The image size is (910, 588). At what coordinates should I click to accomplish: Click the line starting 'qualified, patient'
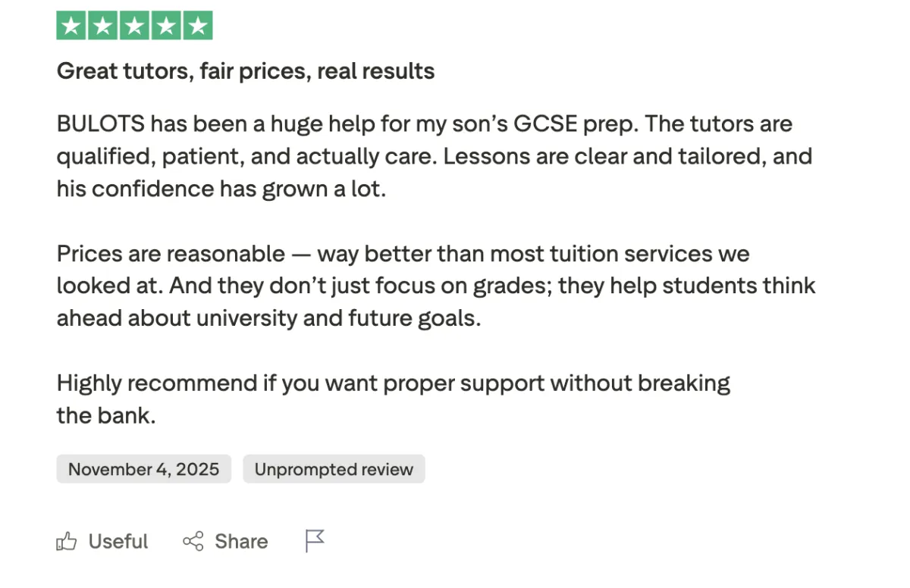(434, 156)
